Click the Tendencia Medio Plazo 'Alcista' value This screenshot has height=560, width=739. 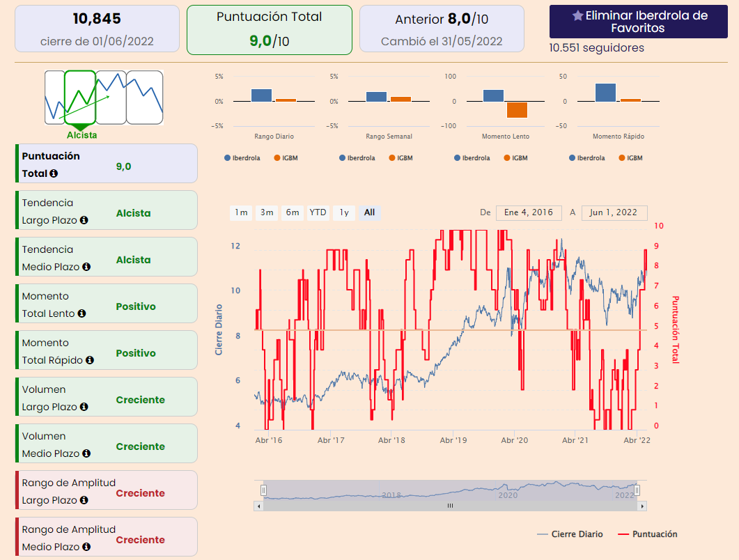pos(133,260)
